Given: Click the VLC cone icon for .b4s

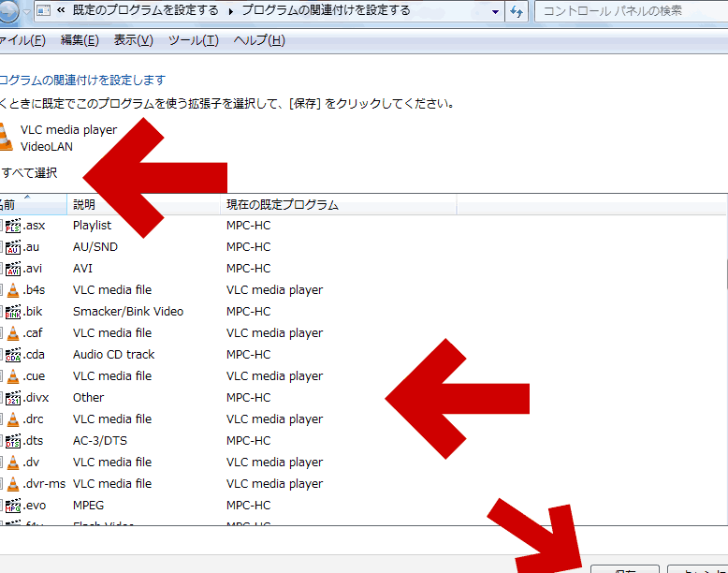Looking at the screenshot, I should pos(13,290).
